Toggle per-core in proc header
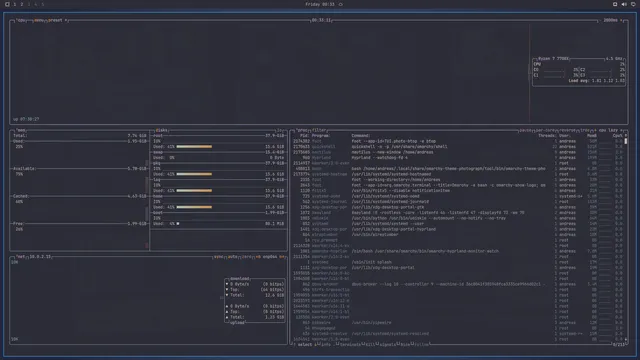This screenshot has height=360, width=640. pyautogui.click(x=545, y=130)
